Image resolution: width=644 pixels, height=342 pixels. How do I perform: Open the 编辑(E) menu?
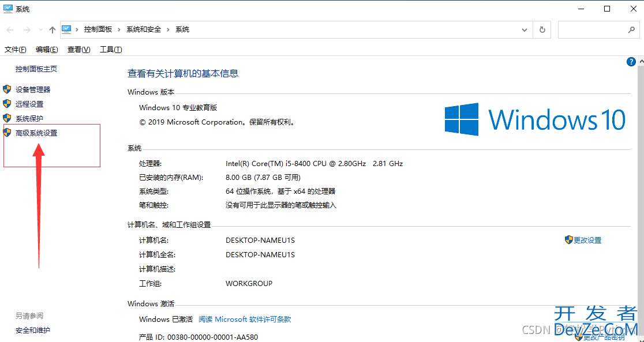click(47, 49)
